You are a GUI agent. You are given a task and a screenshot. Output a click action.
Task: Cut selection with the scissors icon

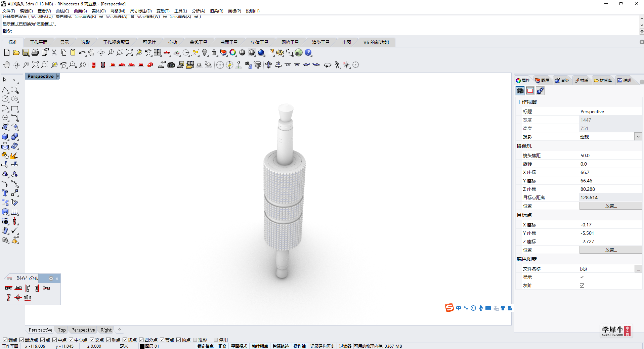(x=54, y=52)
